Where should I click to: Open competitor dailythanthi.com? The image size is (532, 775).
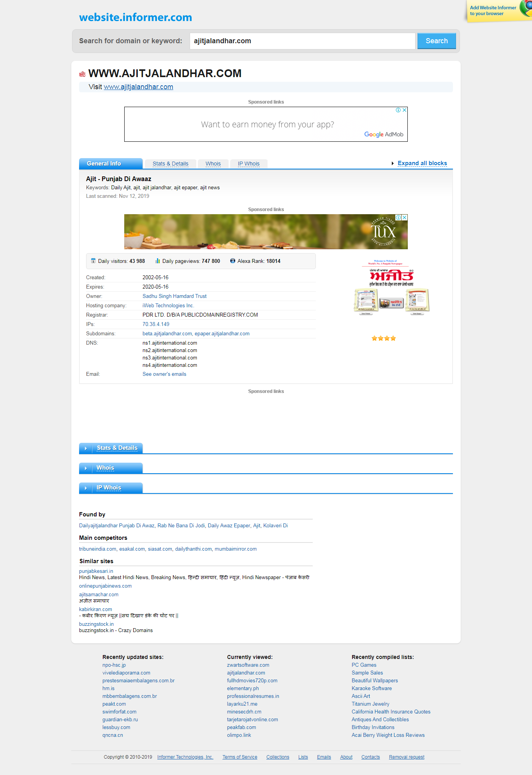coord(194,549)
